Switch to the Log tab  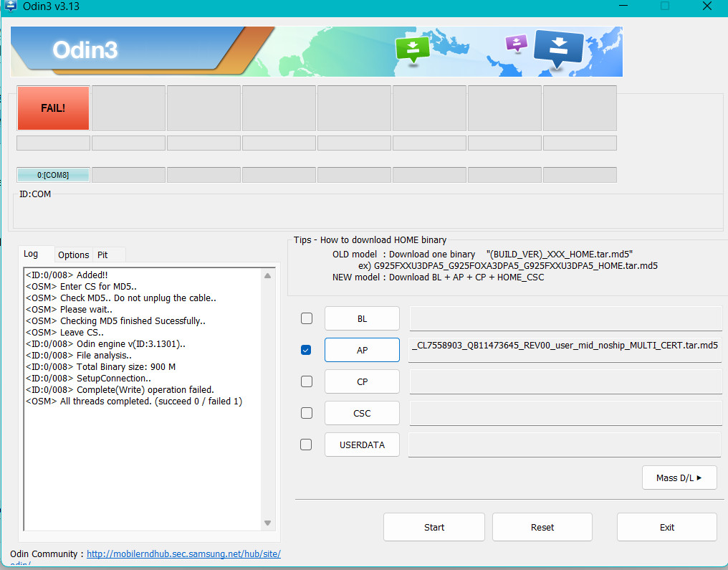pyautogui.click(x=31, y=254)
